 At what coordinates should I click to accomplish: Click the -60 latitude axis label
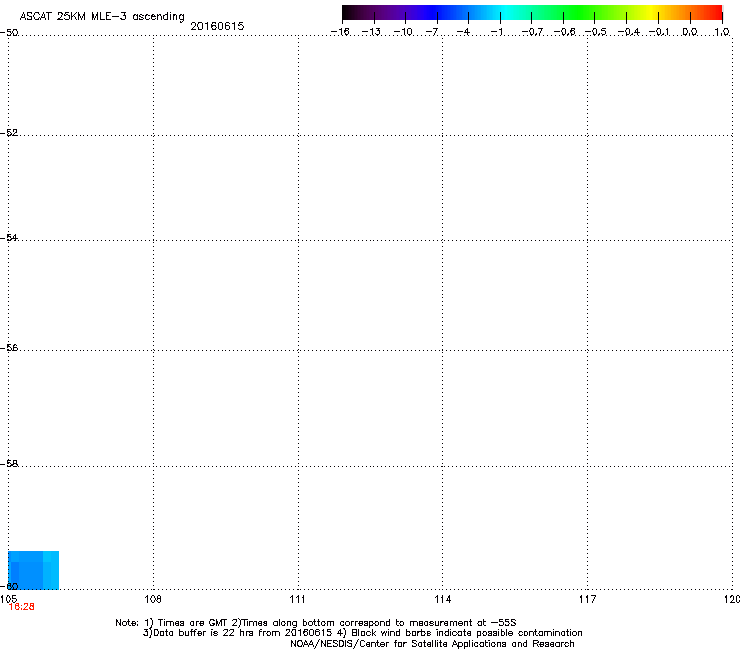(x=9, y=586)
